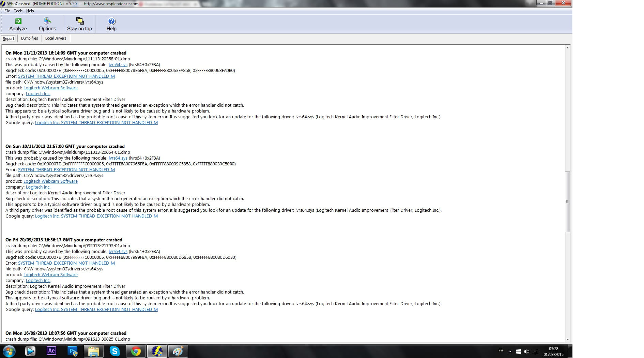This screenshot has height=358, width=644.
Task: Open the error link in the 11/11/2013 crash
Action: (66, 76)
